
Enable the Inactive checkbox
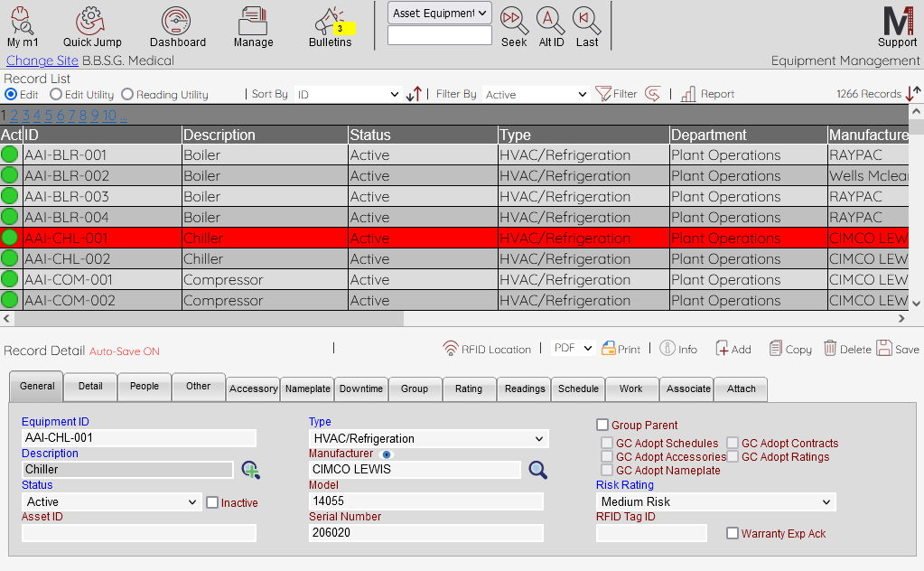click(x=213, y=502)
